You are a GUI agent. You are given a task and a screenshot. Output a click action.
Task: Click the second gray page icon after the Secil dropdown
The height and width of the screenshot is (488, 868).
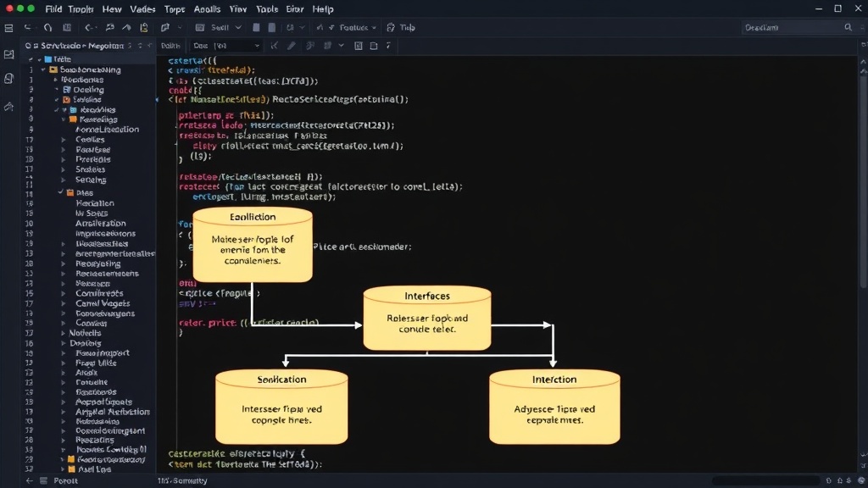click(272, 28)
